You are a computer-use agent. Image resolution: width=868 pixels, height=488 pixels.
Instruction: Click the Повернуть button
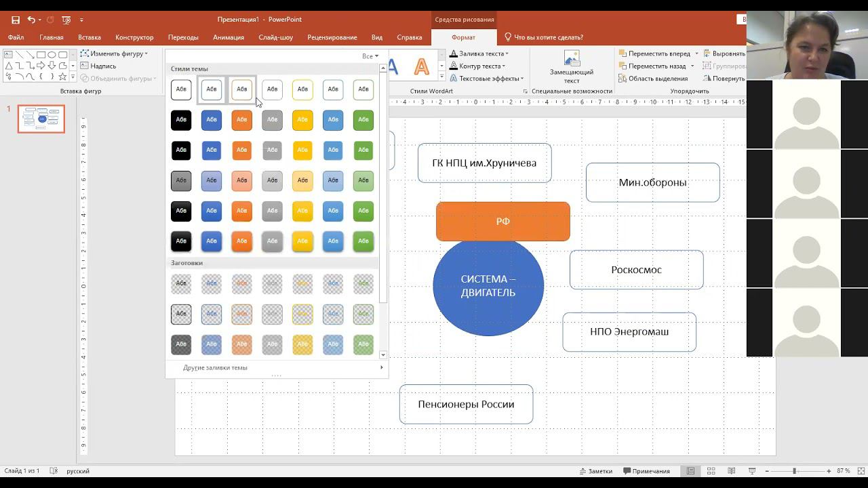click(x=724, y=79)
